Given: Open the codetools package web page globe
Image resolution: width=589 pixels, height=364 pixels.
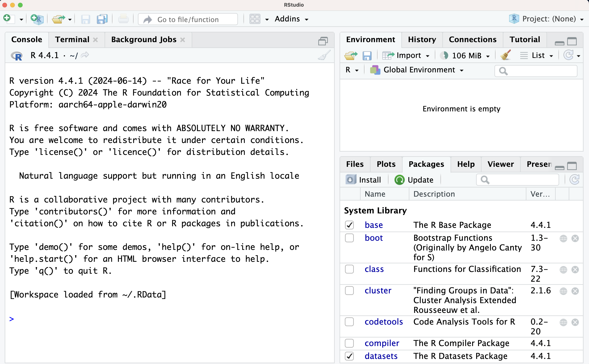Looking at the screenshot, I should click(563, 322).
